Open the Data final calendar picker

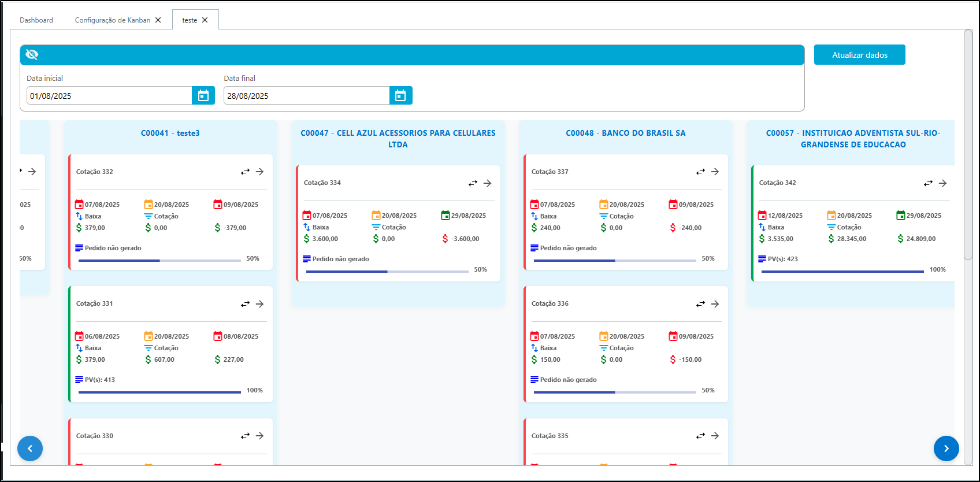(x=400, y=95)
